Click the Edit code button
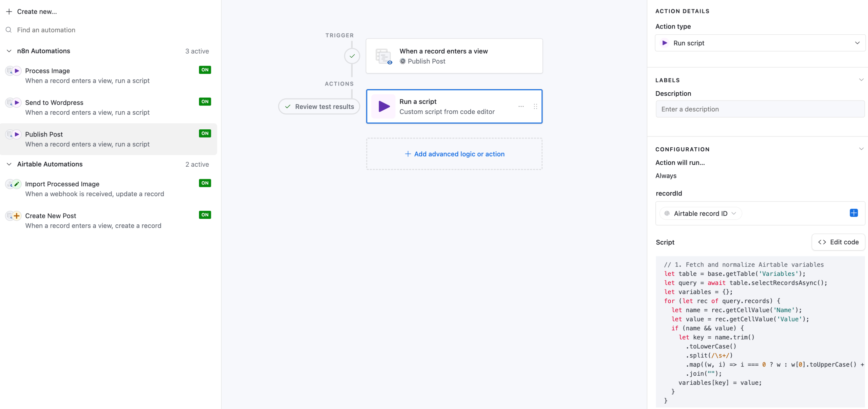The image size is (868, 409). click(838, 242)
